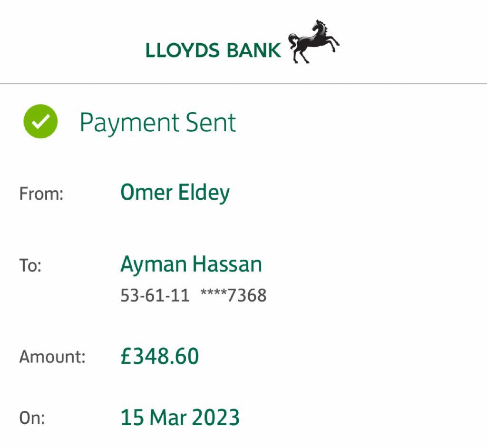The image size is (487, 448).
Task: Click the horizontal divider under the header
Action: pyautogui.click(x=243, y=84)
